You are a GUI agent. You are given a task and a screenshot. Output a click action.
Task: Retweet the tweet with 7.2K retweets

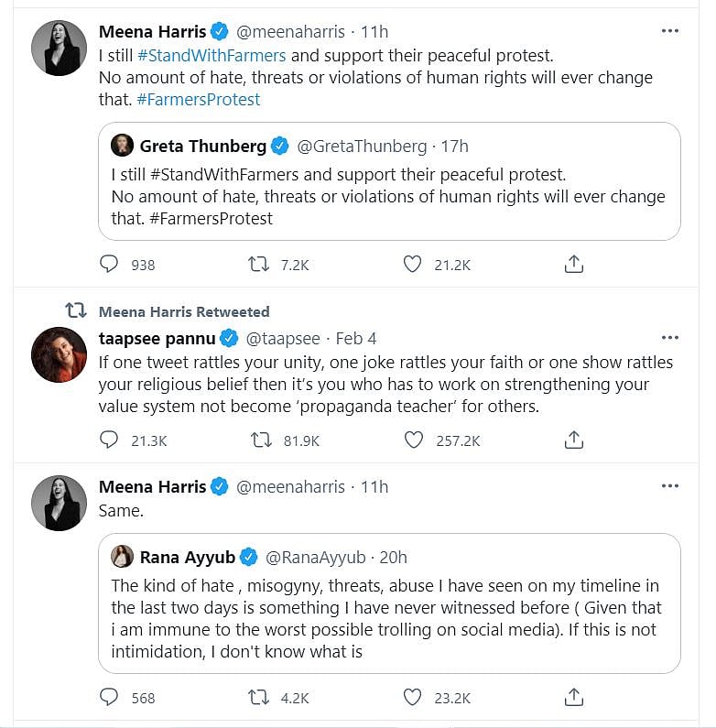pos(260,265)
